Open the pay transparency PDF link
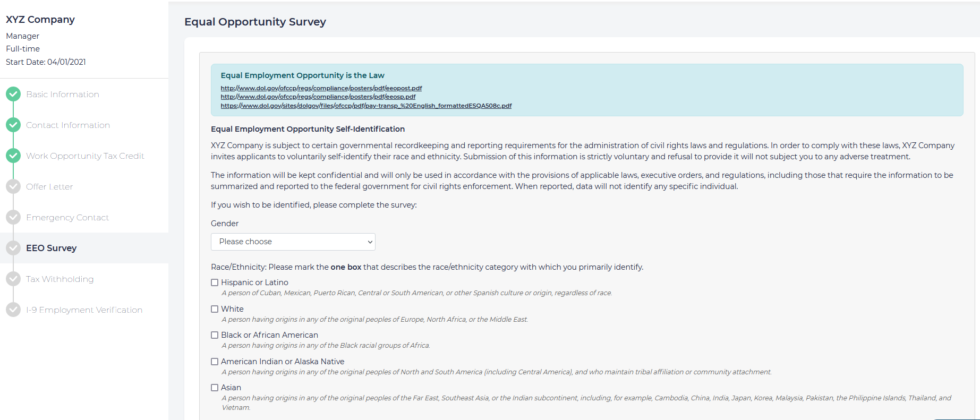This screenshot has width=980, height=420. click(x=366, y=106)
